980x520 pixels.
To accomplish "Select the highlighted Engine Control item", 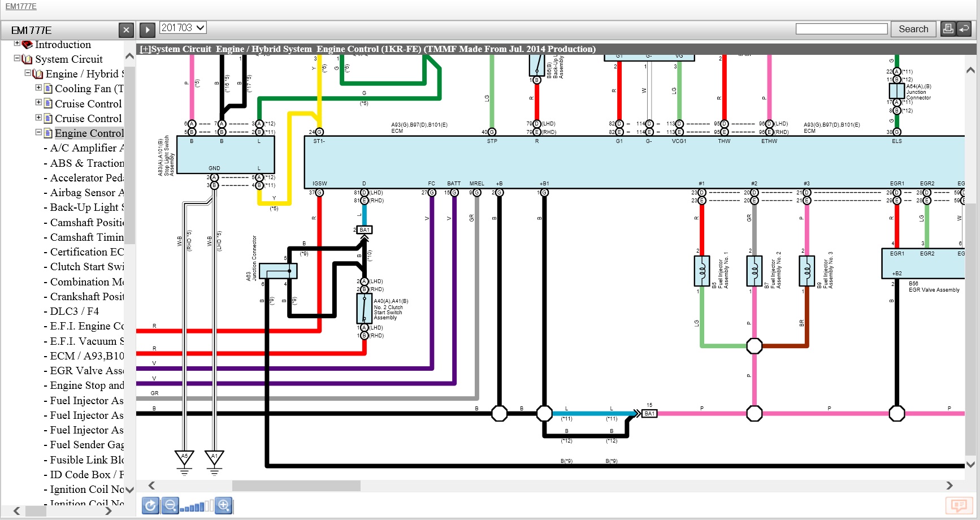I will [89, 133].
